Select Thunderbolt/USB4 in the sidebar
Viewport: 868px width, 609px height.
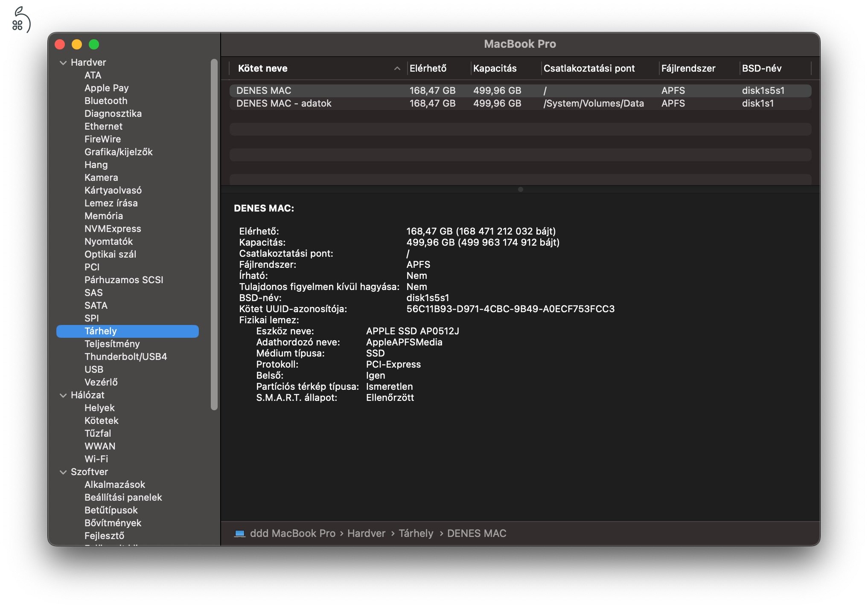126,357
